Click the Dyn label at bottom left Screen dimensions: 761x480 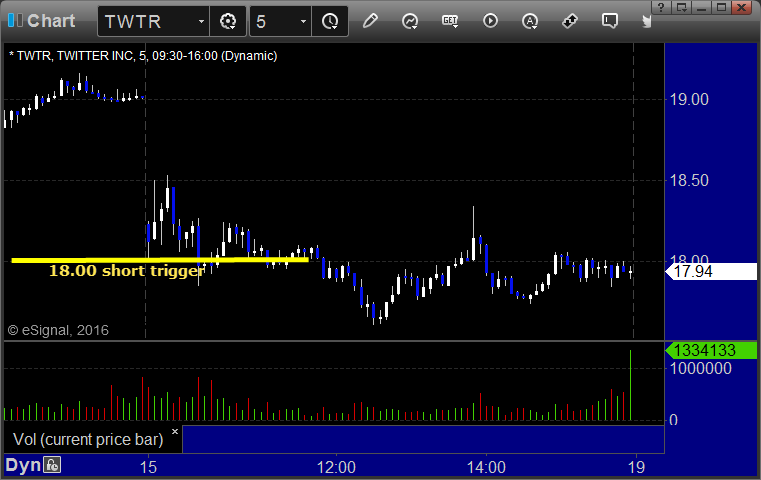(23, 465)
